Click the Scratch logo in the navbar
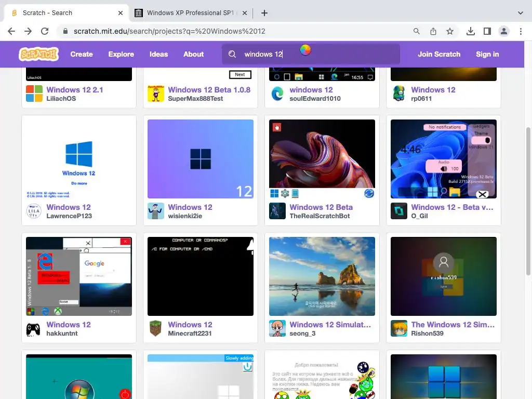 [x=38, y=54]
